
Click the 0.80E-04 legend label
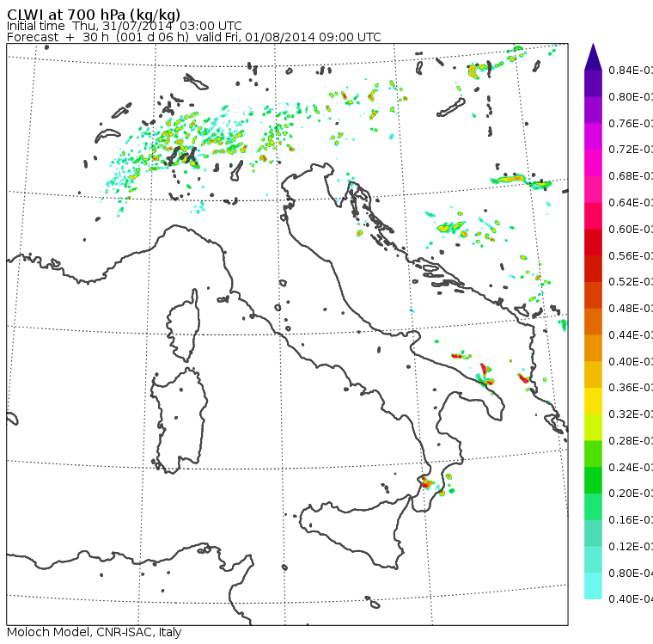[631, 573]
